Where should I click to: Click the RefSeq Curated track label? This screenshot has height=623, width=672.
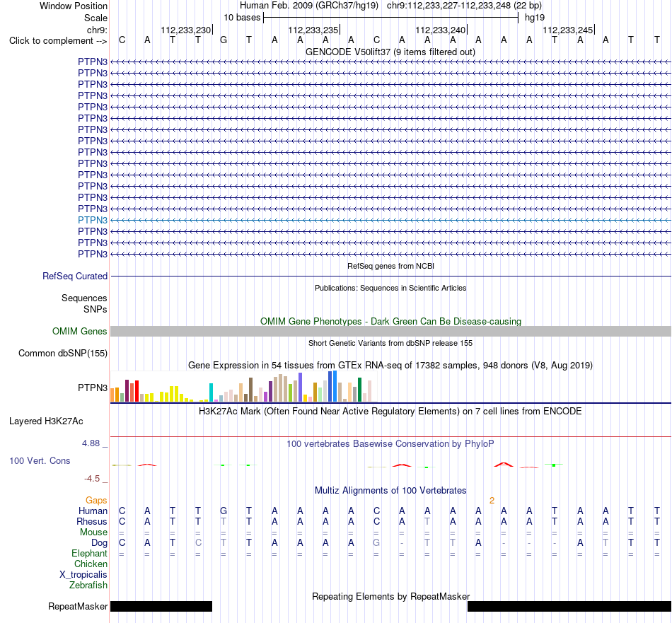75,276
